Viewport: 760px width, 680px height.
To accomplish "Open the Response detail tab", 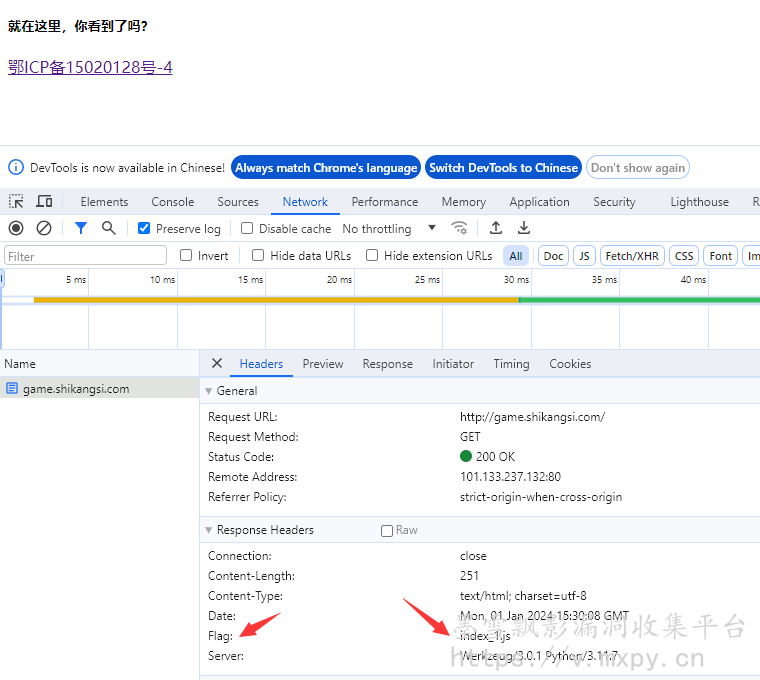I will [x=388, y=364].
